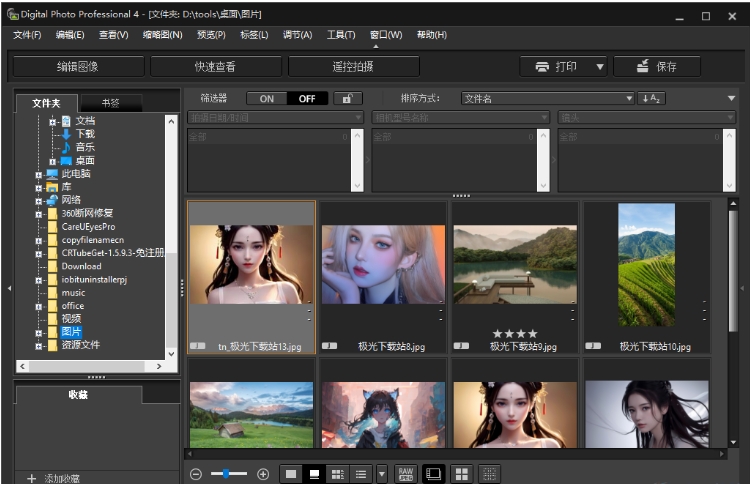The image size is (750, 484).
Task: Open the 调节(A) menu
Action: (x=297, y=35)
